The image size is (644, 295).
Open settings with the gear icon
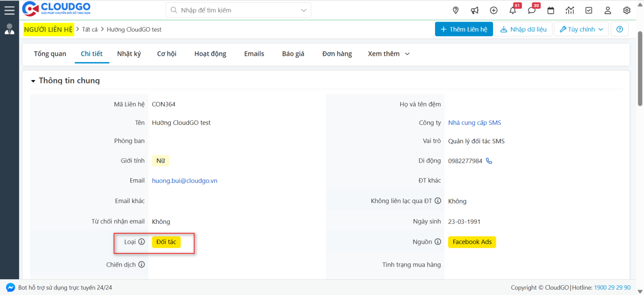pyautogui.click(x=626, y=10)
